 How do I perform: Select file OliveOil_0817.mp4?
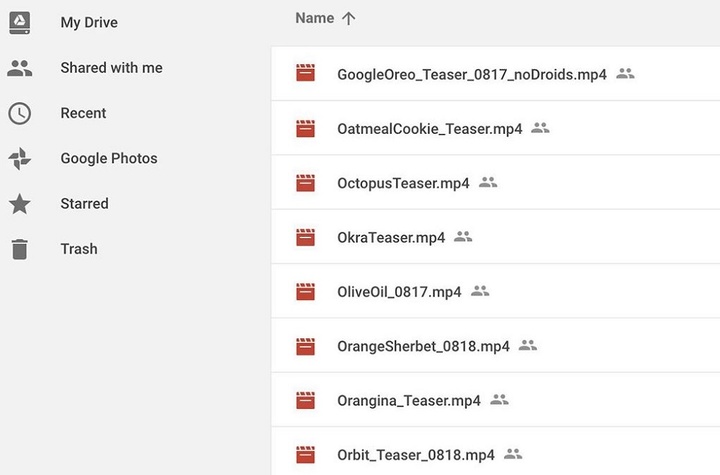click(495, 291)
